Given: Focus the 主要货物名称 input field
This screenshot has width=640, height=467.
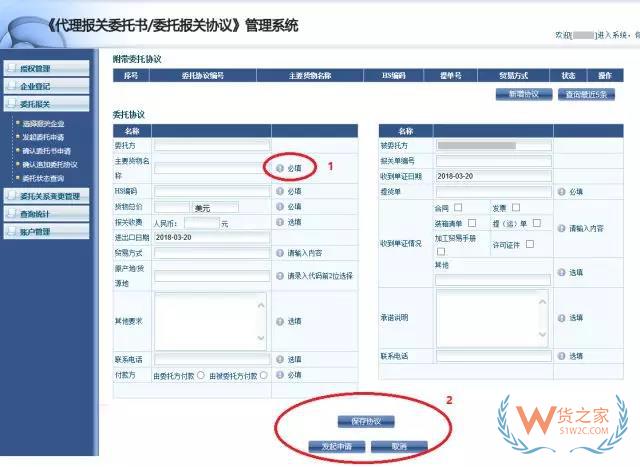Looking at the screenshot, I should 212,168.
